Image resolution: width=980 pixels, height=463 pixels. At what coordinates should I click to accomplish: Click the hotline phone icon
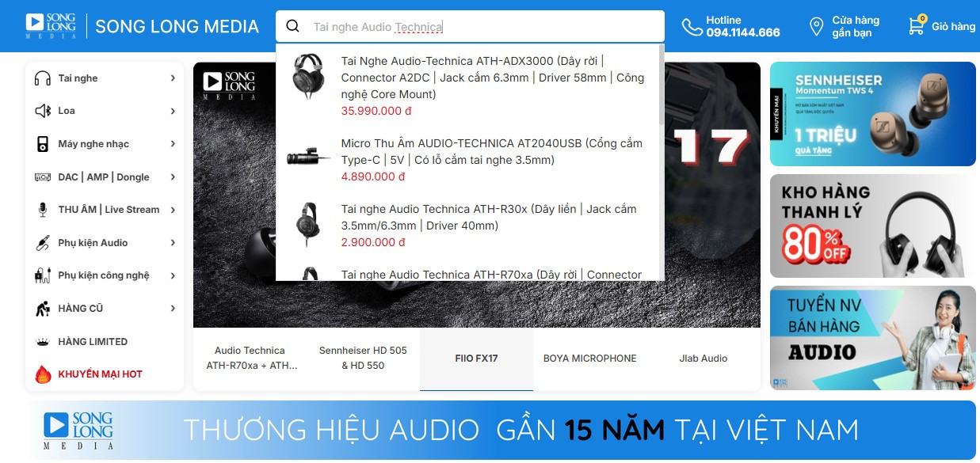coord(692,27)
